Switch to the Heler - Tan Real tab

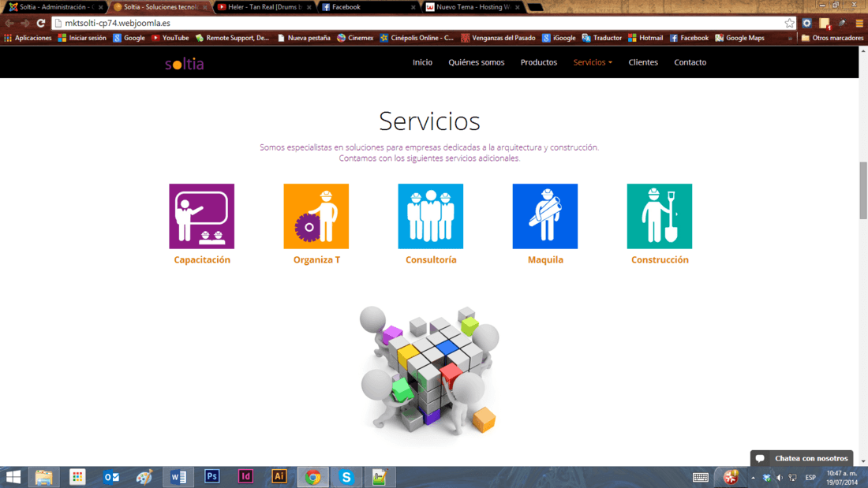pos(264,7)
